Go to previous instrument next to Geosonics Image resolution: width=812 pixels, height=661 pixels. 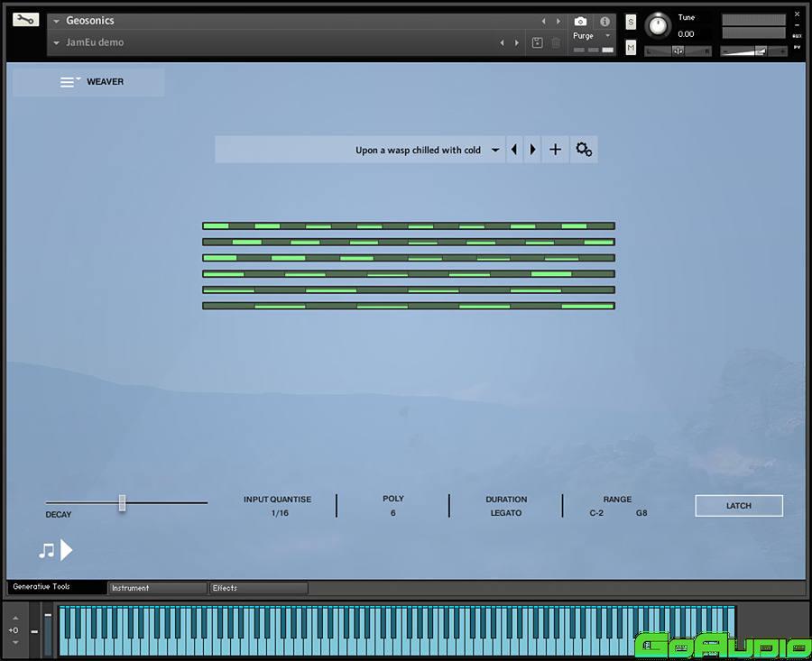coord(543,22)
